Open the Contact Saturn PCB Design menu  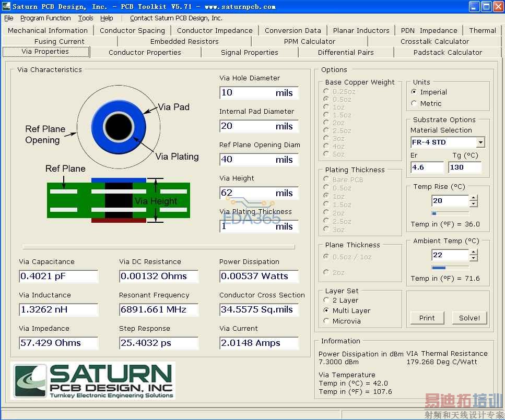pos(176,18)
